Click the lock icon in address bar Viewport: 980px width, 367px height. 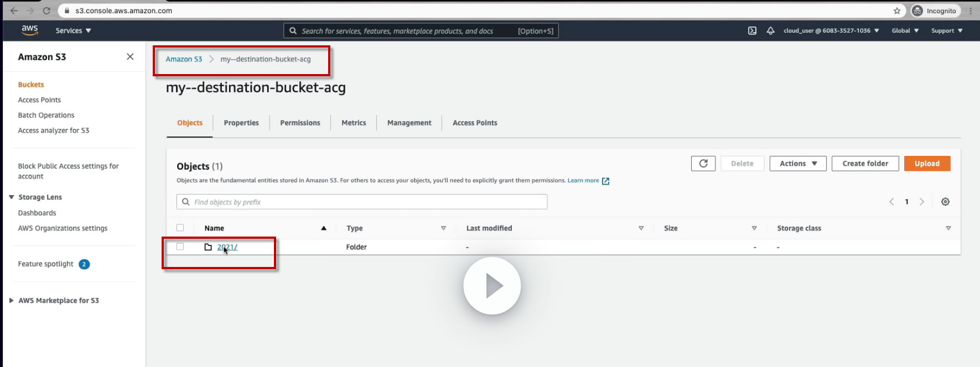pyautogui.click(x=67, y=11)
